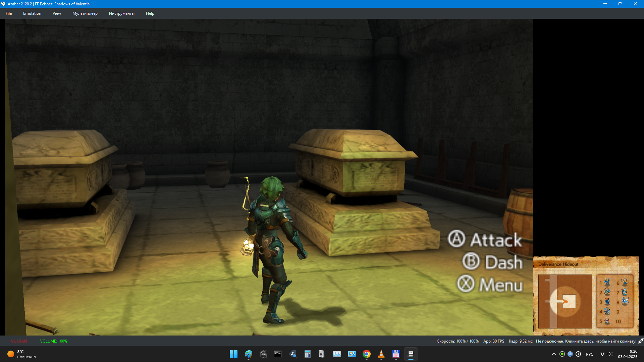The height and width of the screenshot is (362, 644).
Task: Switch to VLC media player in taskbar
Action: (x=381, y=354)
